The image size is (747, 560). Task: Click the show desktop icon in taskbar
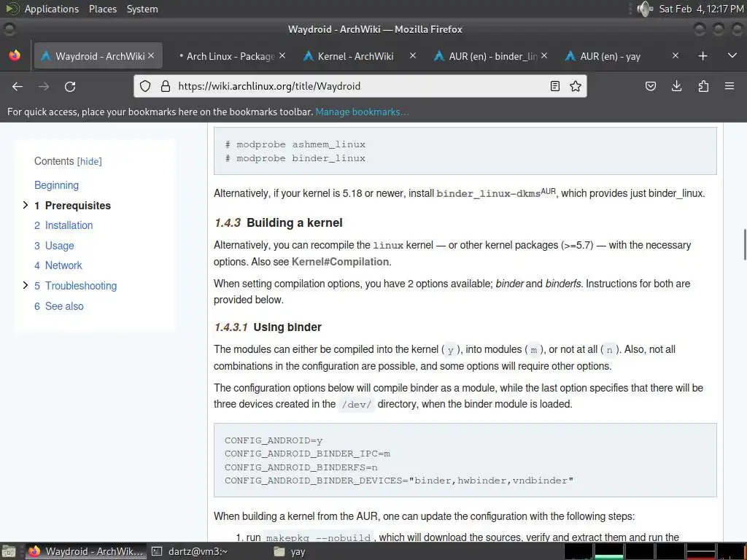pyautogui.click(x=9, y=551)
